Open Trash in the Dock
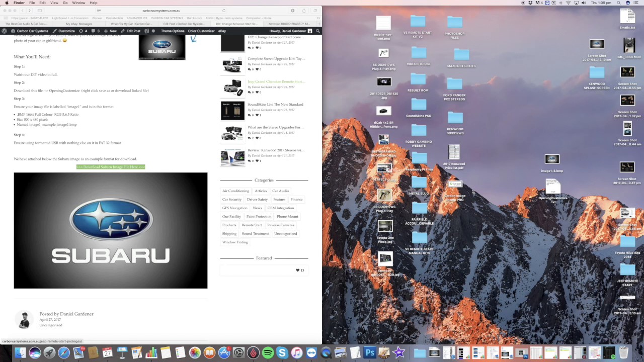Screen dimensions: 644x362 pyautogui.click(x=623, y=353)
